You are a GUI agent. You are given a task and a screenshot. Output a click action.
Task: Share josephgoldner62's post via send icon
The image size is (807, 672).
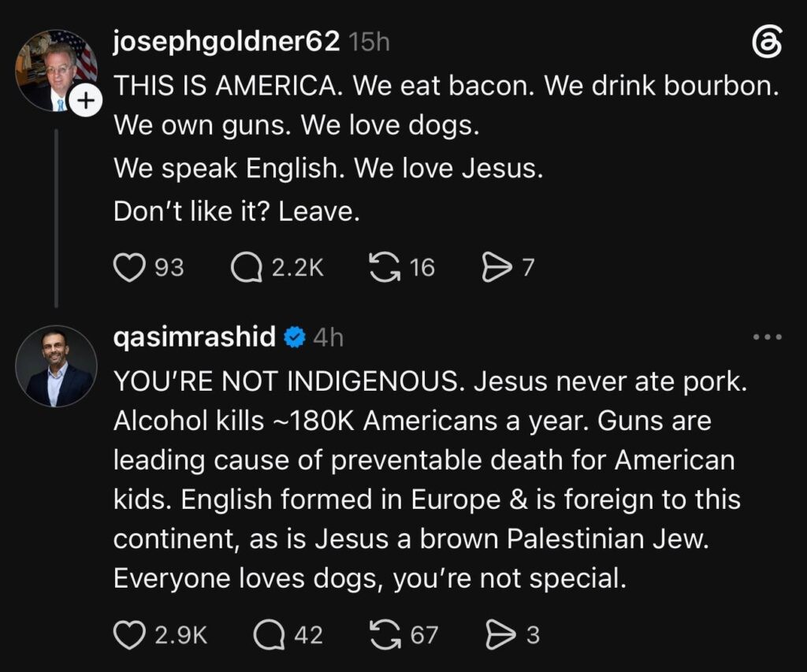tap(496, 268)
